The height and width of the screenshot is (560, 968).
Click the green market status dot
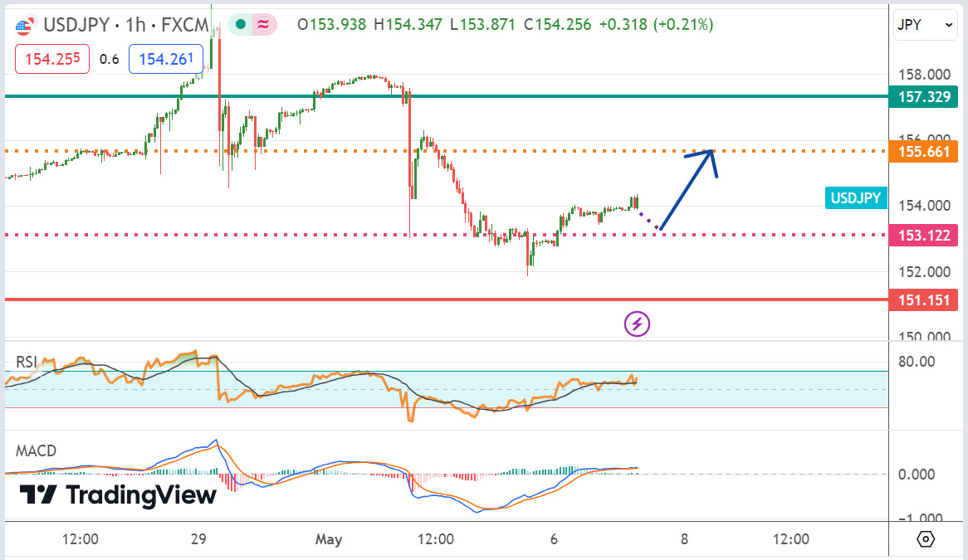240,25
